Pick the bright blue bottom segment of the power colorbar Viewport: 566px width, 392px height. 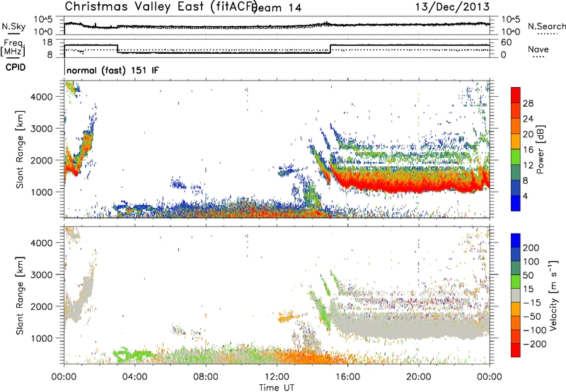516,203
